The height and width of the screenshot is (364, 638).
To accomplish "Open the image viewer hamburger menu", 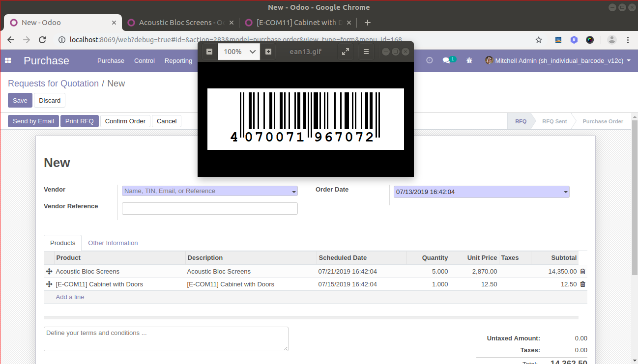I will click(366, 52).
